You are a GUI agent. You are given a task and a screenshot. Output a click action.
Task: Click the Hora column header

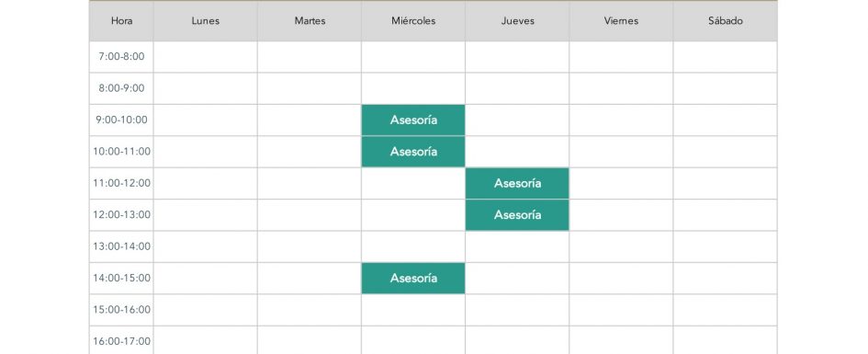point(121,21)
